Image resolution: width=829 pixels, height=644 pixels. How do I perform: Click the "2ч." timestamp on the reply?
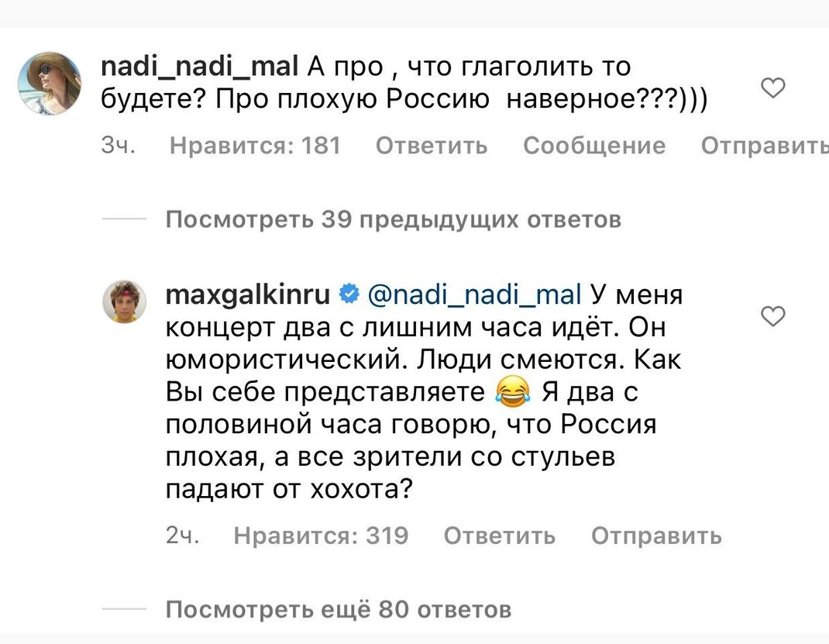tap(183, 536)
